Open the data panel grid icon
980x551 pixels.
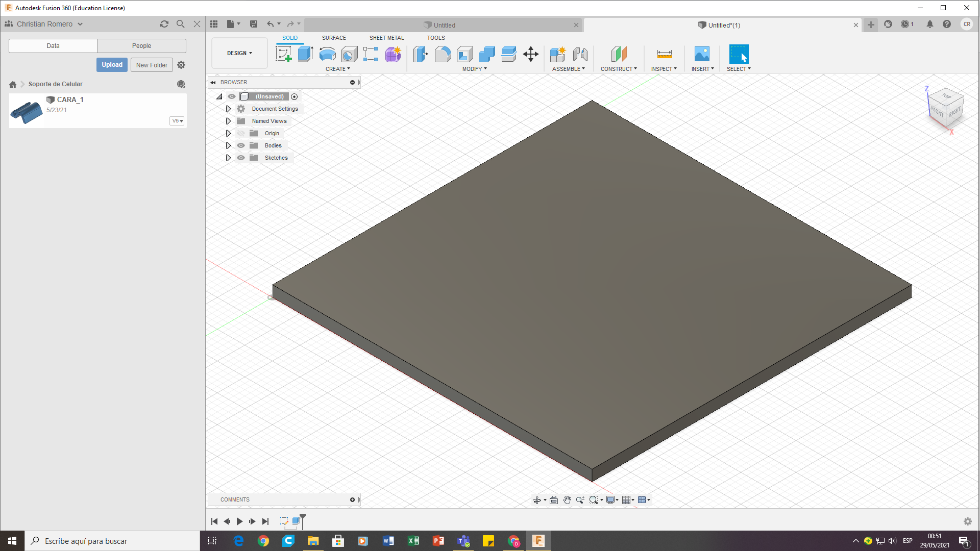pyautogui.click(x=214, y=24)
